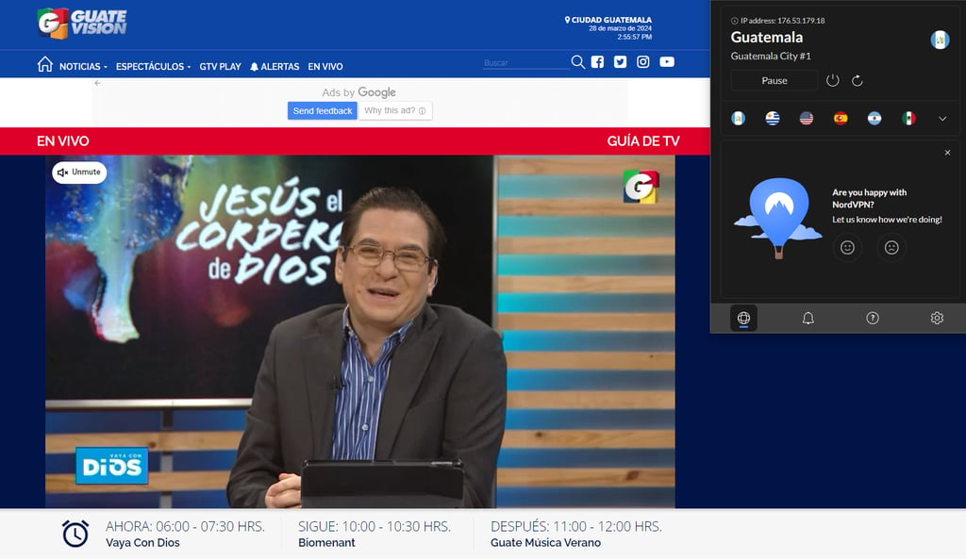Image resolution: width=966 pixels, height=560 pixels.
Task: Open Guatevision YouTube icon
Action: click(x=667, y=61)
